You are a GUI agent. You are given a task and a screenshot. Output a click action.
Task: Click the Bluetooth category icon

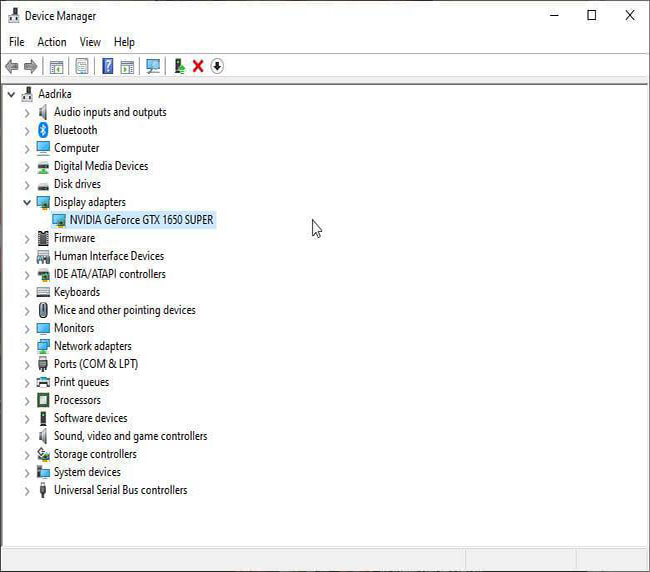pos(43,130)
